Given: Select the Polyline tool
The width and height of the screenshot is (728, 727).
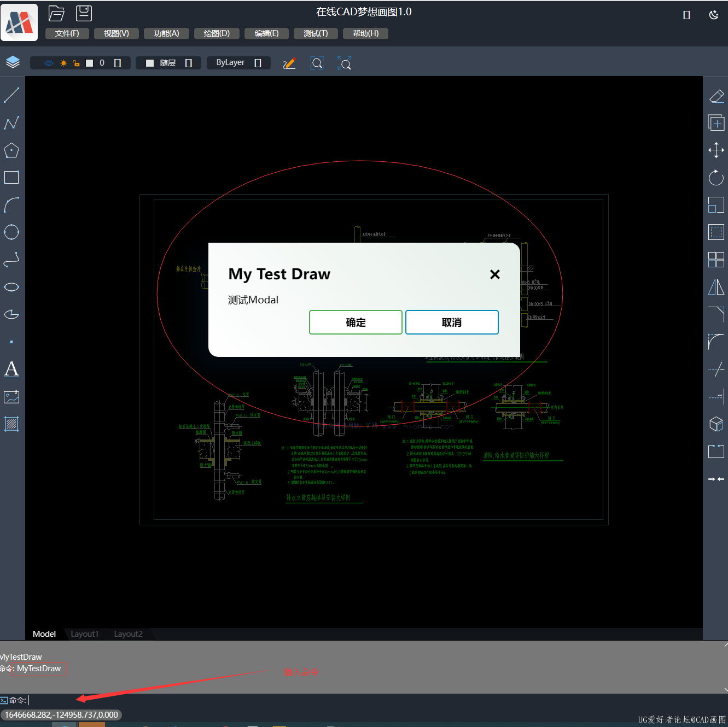Looking at the screenshot, I should (11, 122).
